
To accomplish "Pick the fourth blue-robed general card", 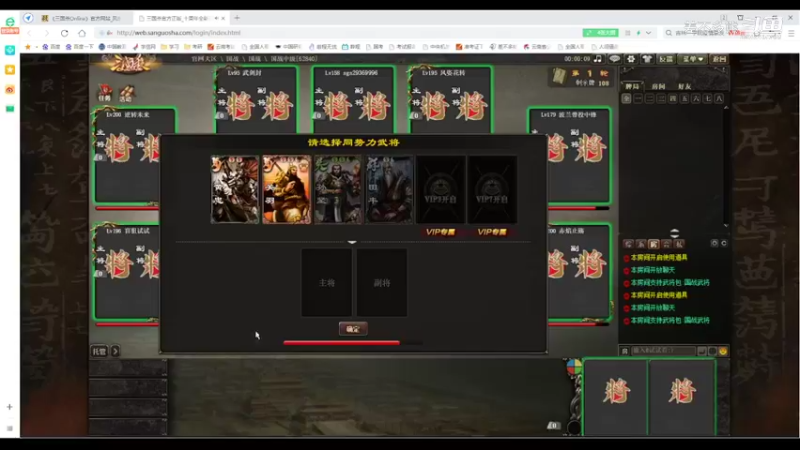I will [x=389, y=189].
